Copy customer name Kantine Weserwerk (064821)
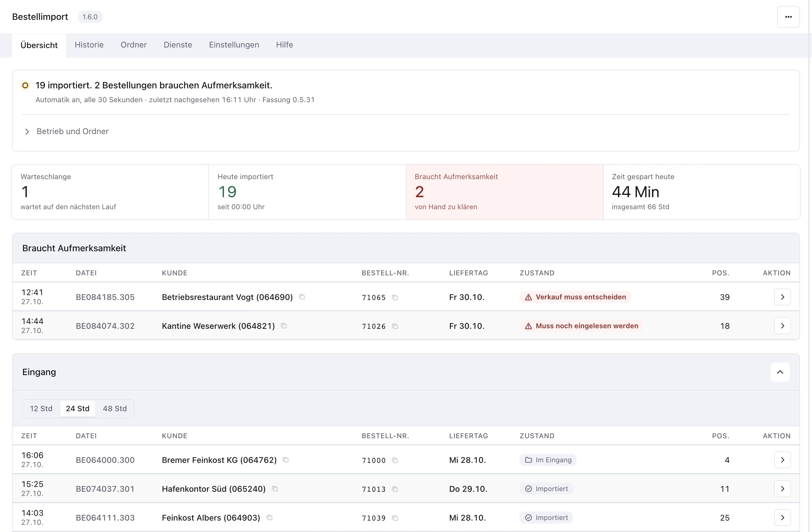Screen dimensions: 812x532 click(x=284, y=326)
